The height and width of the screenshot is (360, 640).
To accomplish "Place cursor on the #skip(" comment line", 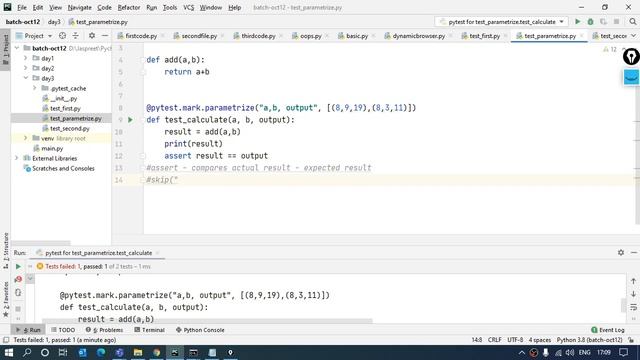I will point(162,180).
